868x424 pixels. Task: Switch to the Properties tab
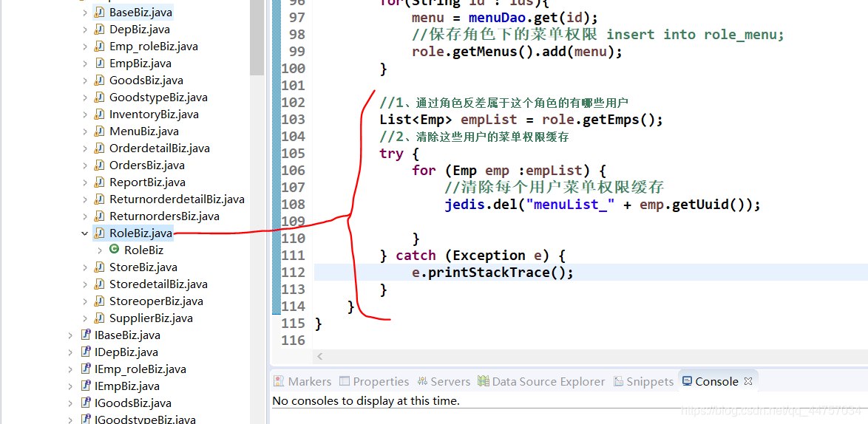click(x=374, y=381)
